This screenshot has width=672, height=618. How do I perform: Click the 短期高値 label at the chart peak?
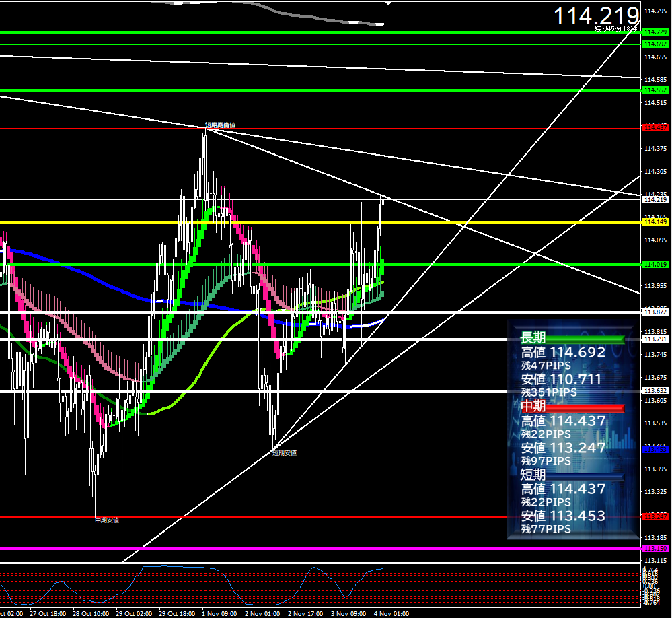220,125
